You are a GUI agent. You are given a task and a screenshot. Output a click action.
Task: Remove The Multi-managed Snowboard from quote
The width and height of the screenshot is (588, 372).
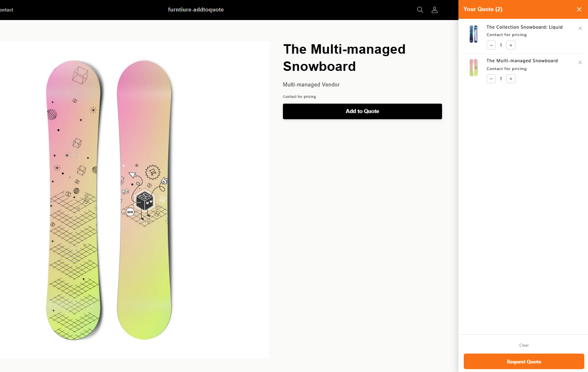coord(580,62)
